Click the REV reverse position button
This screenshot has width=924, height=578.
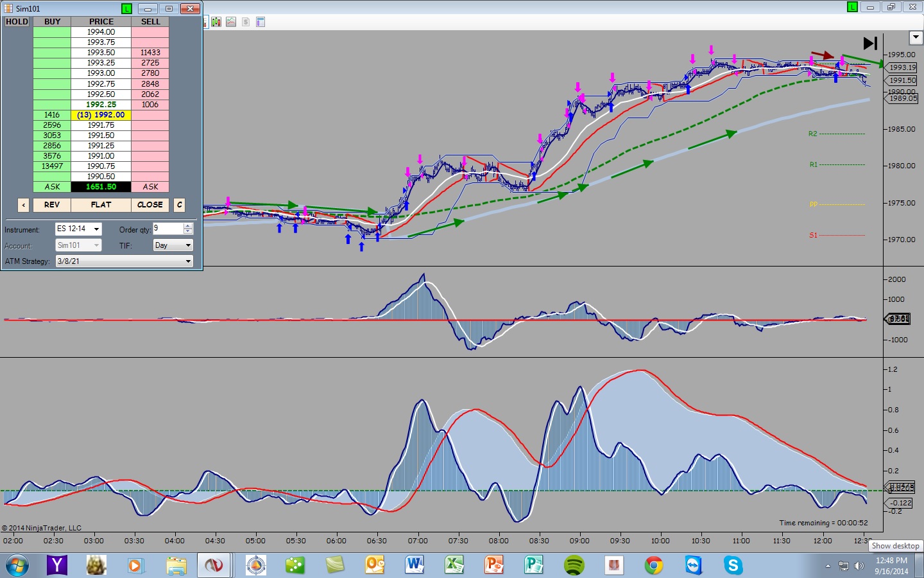[52, 205]
